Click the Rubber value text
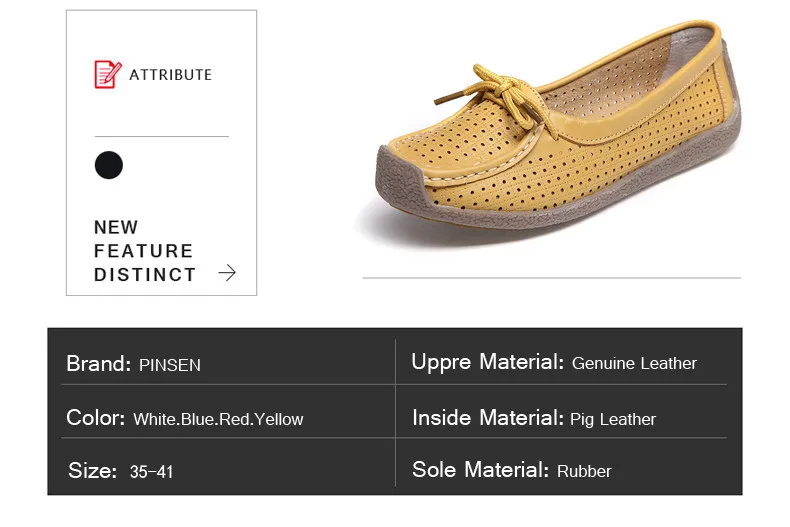This screenshot has height=527, width=790. (x=584, y=472)
